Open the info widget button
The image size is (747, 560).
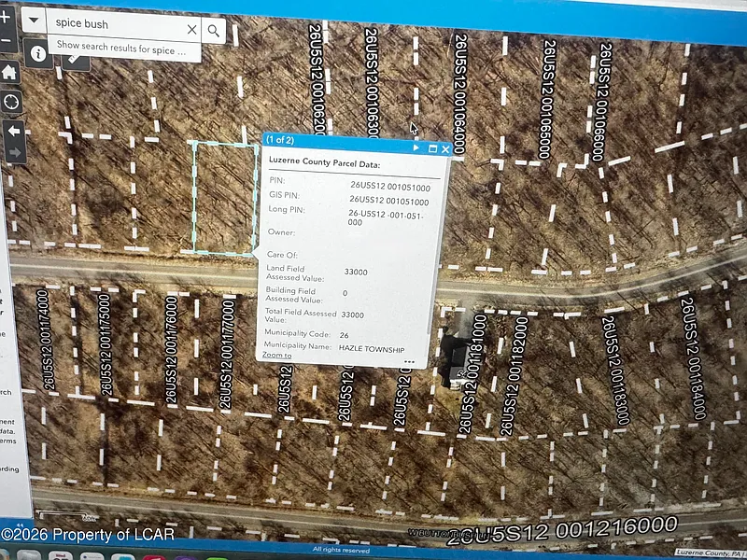pyautogui.click(x=38, y=53)
